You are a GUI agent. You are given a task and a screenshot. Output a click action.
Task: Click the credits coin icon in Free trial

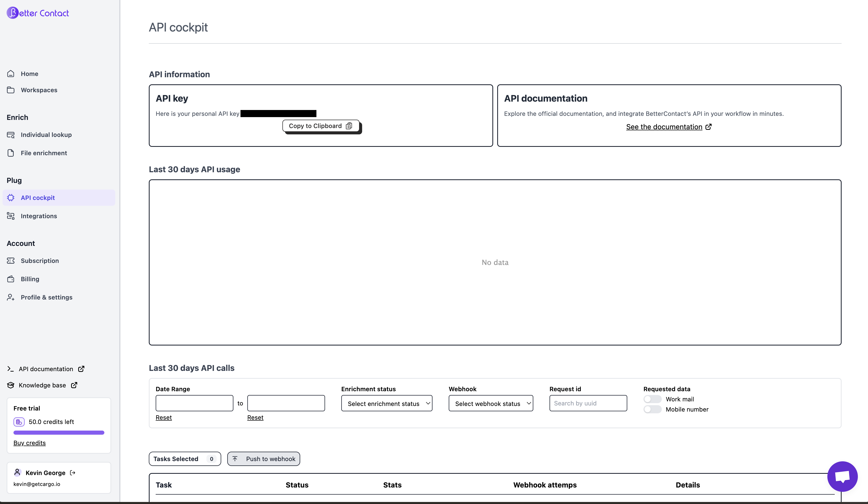19,422
